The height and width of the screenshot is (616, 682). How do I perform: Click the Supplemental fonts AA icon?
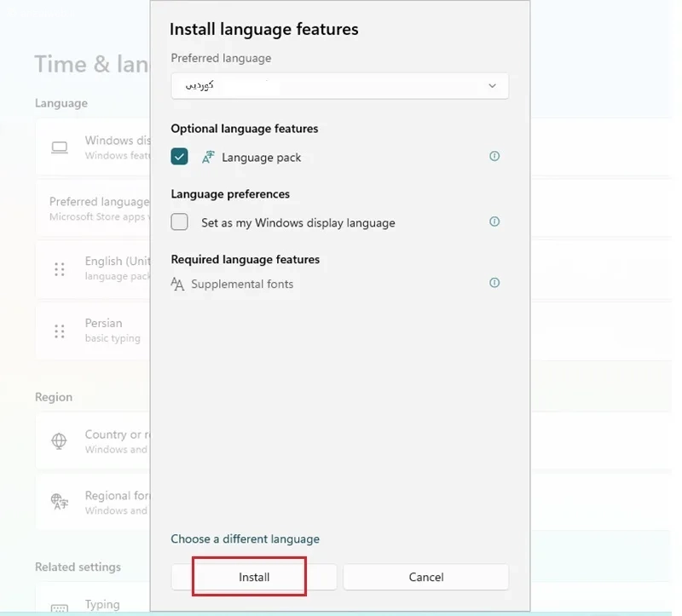click(x=177, y=284)
